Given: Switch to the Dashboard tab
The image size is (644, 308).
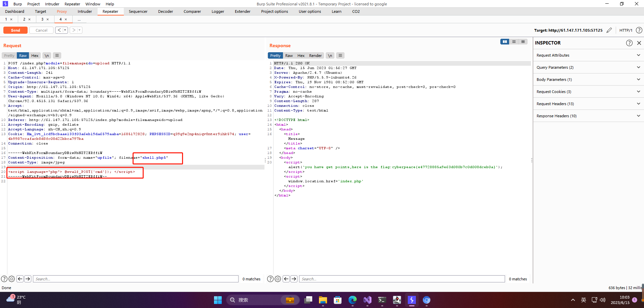Looking at the screenshot, I should (x=14, y=11).
